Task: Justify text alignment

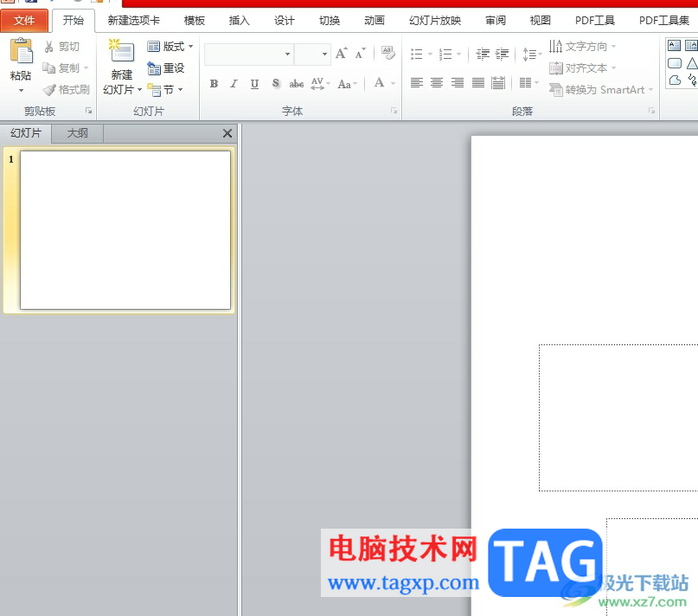Action: tap(478, 83)
